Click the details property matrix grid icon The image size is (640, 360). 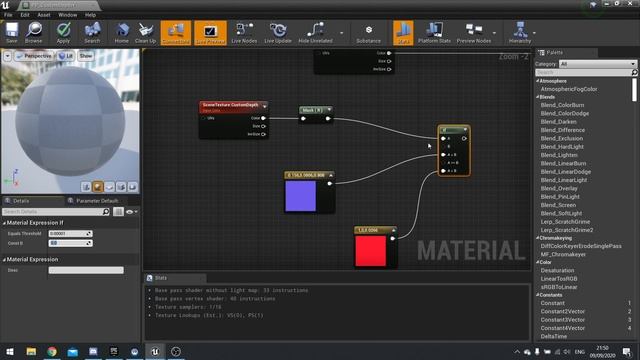tap(118, 211)
